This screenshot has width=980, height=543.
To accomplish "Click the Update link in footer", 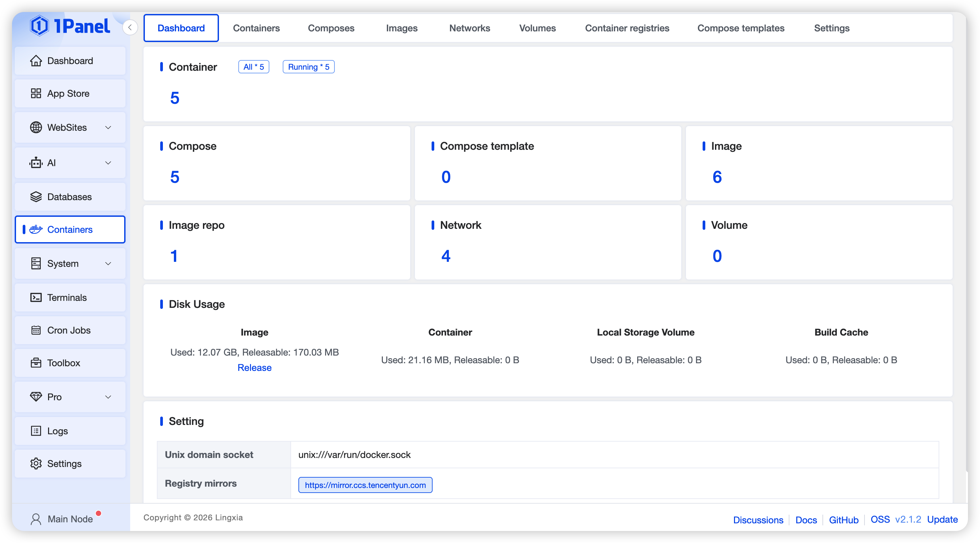I will pyautogui.click(x=942, y=520).
